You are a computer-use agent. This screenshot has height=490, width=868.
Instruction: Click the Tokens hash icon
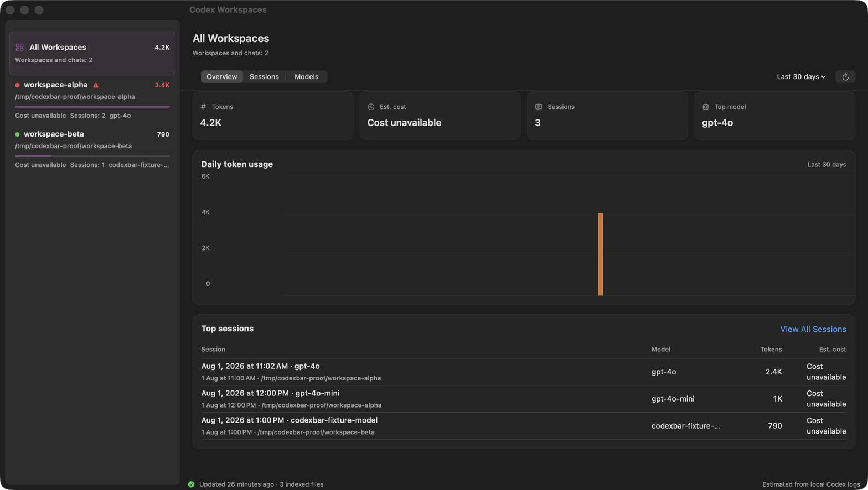[203, 107]
